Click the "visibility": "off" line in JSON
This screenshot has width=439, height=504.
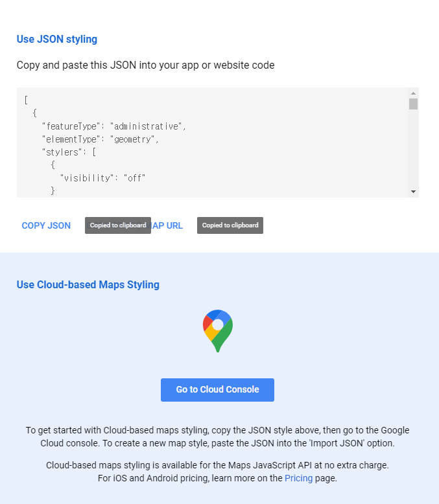(102, 178)
